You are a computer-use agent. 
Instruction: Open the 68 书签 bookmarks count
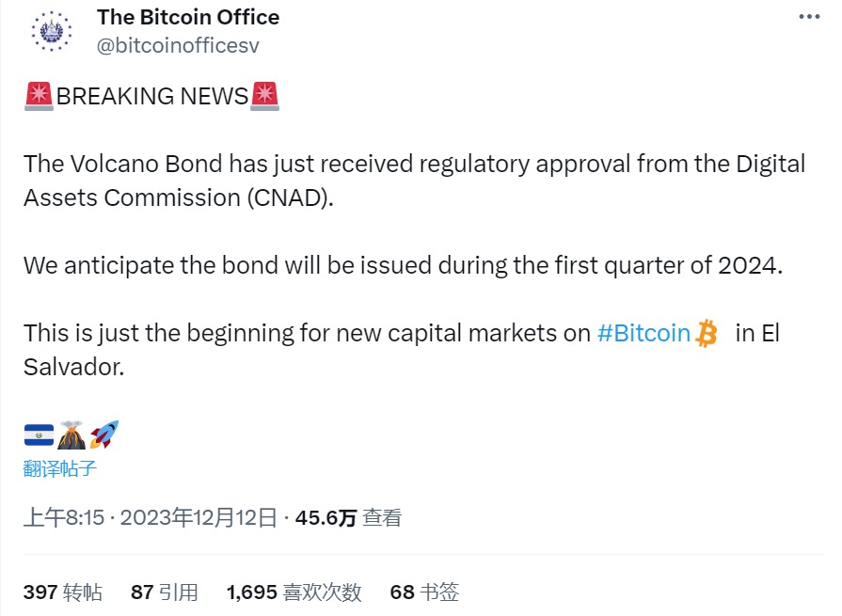pos(424,592)
